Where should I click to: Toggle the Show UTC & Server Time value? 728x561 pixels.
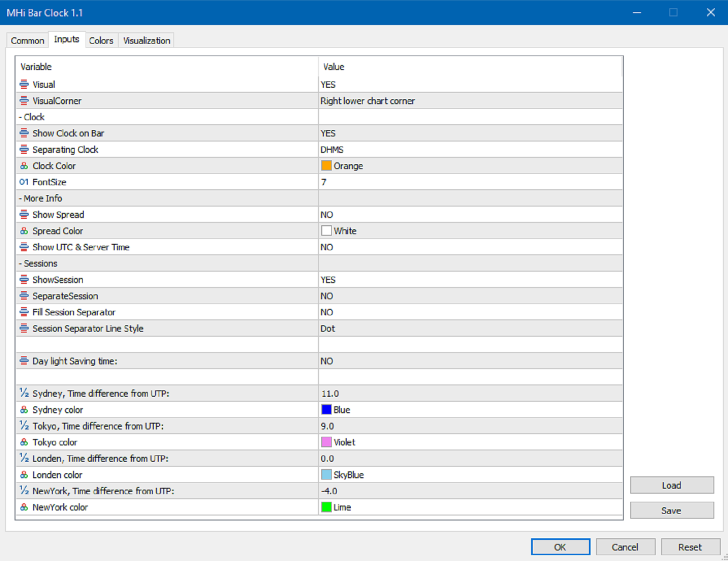(x=327, y=248)
